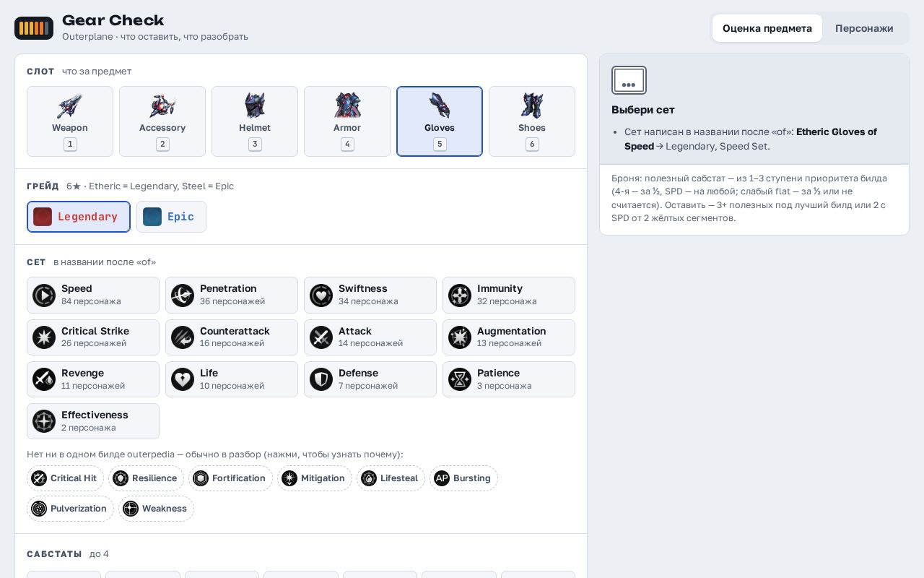Click the Gear Check title

(x=113, y=20)
